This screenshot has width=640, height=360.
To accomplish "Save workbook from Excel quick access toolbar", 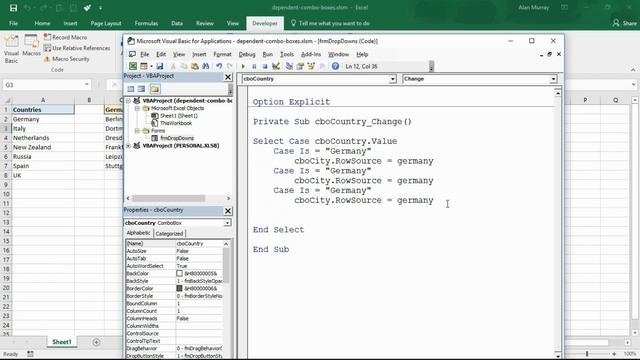I will (13, 8).
